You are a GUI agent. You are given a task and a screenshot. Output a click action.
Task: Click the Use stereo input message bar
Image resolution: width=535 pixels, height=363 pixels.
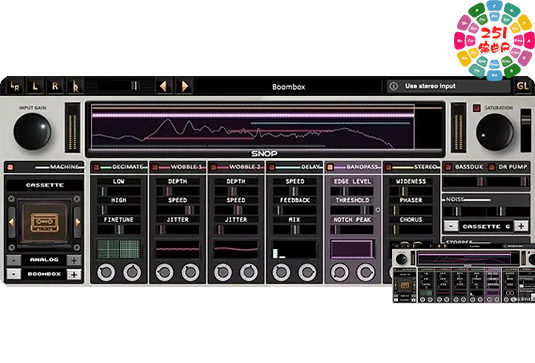(x=448, y=86)
